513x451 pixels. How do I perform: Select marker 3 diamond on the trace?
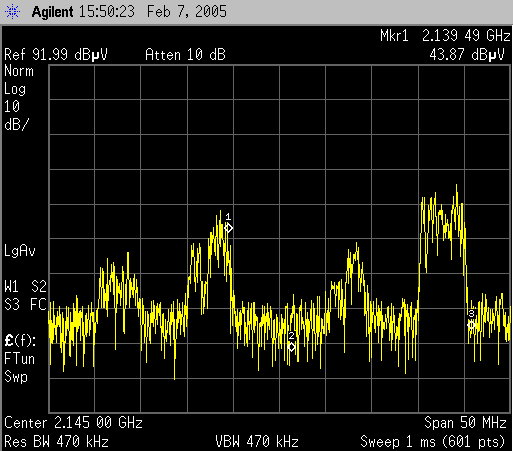471,325
